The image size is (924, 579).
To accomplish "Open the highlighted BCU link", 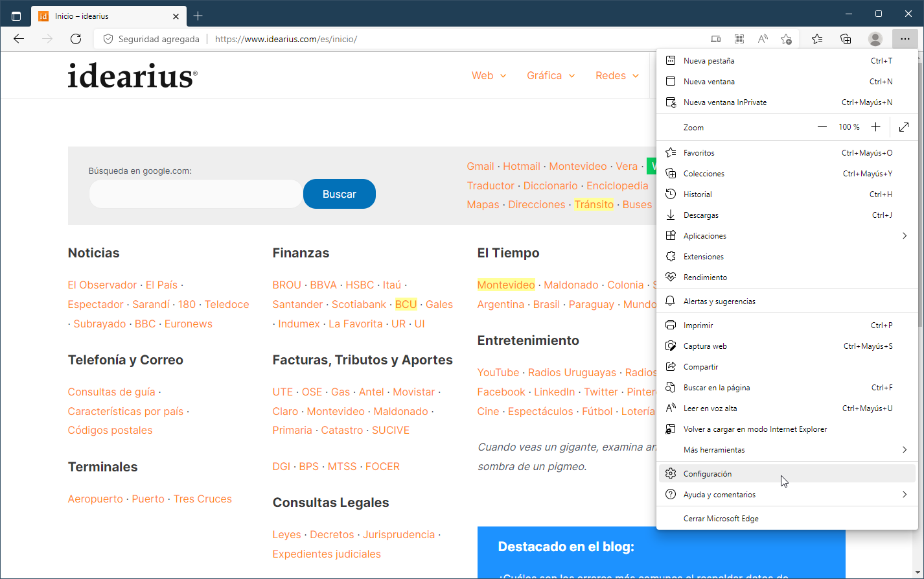I will coord(406,305).
